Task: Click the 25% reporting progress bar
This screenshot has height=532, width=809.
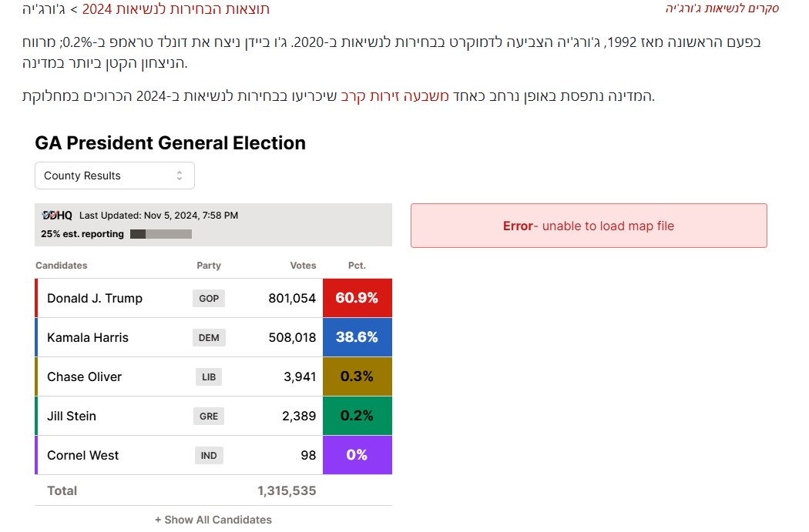Action: 160,234
